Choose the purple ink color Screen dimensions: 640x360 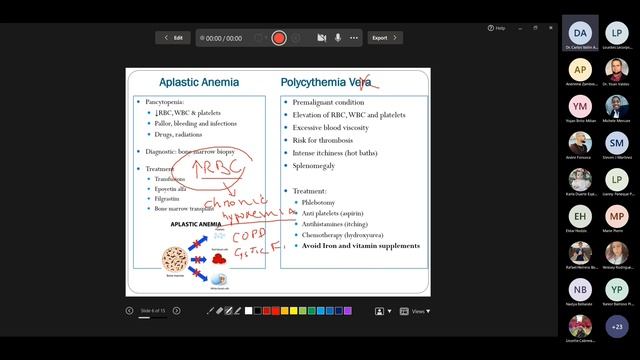pyautogui.click(x=348, y=311)
